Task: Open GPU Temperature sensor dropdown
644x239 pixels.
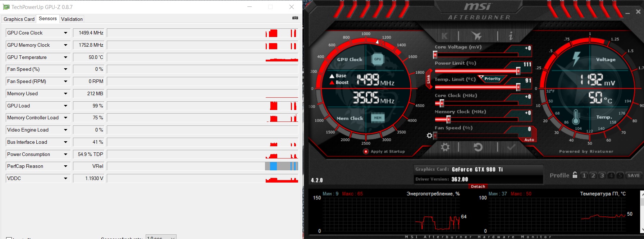Action: click(x=65, y=57)
